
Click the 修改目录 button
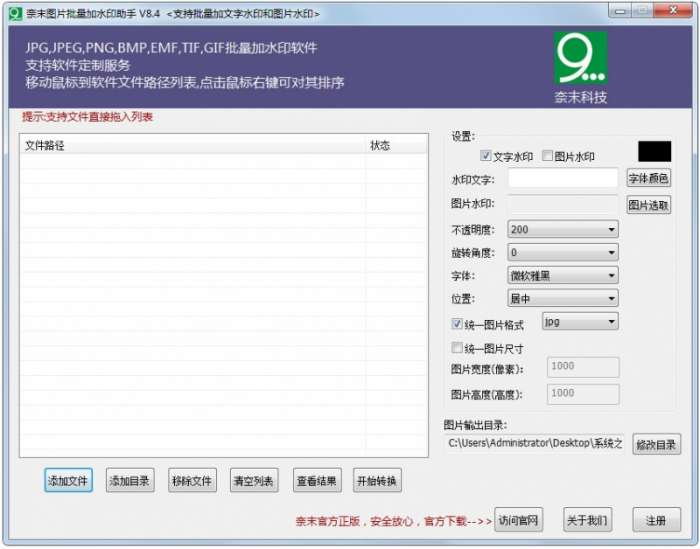tap(657, 445)
